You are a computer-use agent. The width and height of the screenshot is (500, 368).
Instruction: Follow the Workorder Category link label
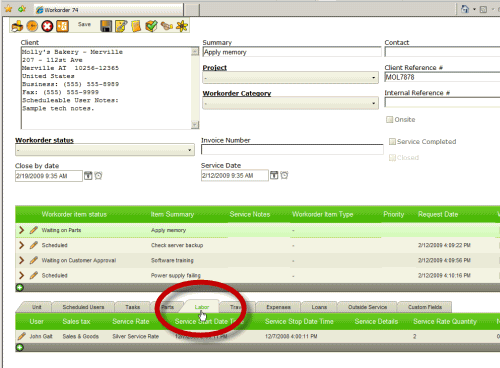point(237,94)
